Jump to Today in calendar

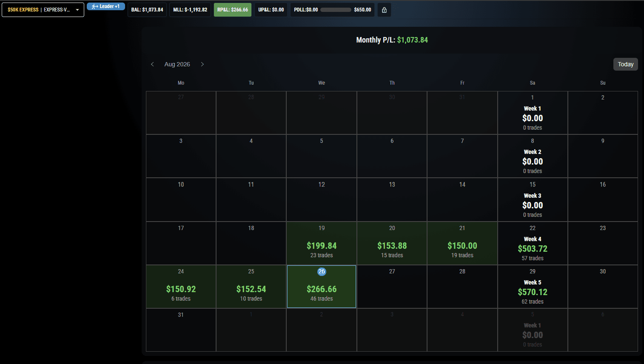[625, 64]
